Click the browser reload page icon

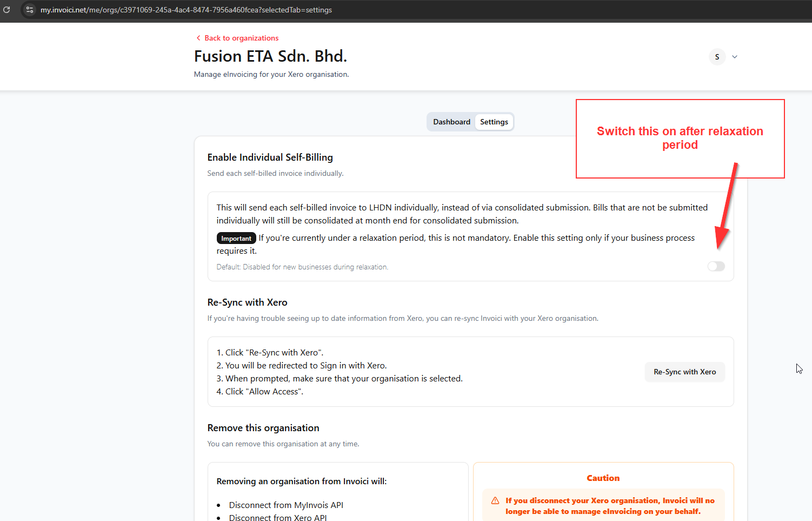[x=7, y=10]
